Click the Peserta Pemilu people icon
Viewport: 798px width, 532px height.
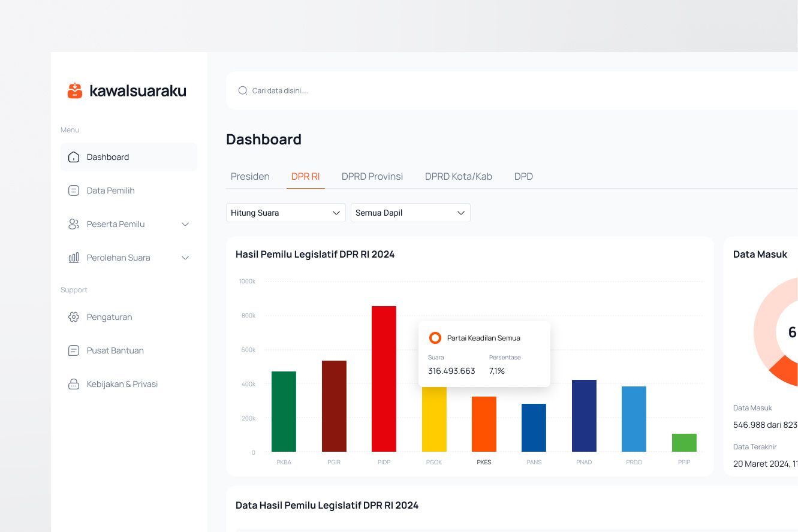[x=73, y=223]
